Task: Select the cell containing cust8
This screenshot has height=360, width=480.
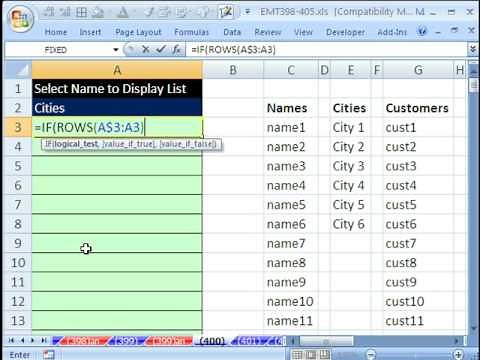Action: [418, 263]
